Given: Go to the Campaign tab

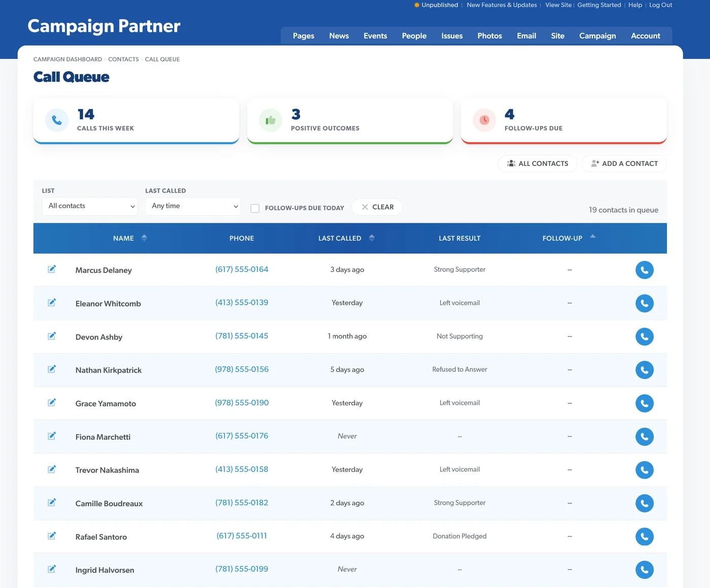Looking at the screenshot, I should (x=597, y=36).
